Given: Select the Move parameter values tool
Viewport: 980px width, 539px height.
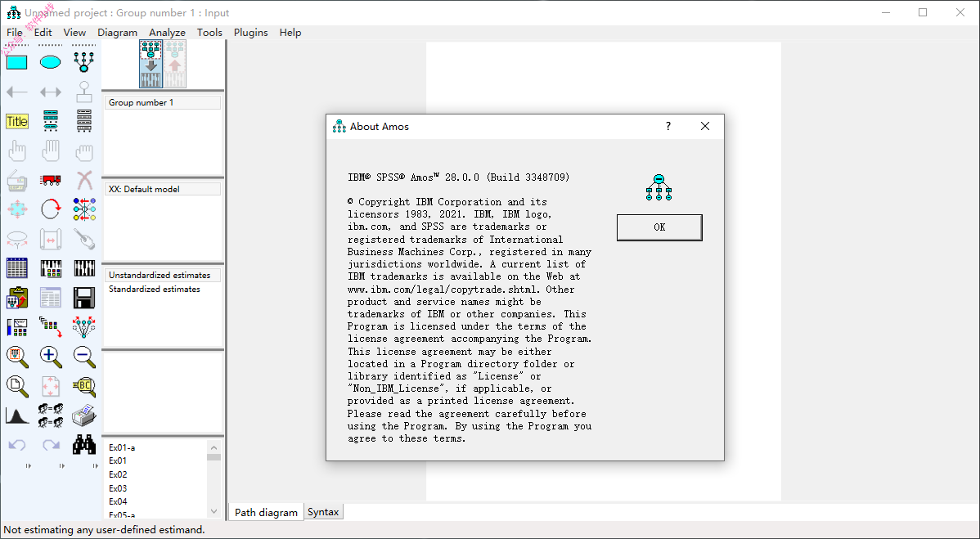Looking at the screenshot, I should pos(17,239).
